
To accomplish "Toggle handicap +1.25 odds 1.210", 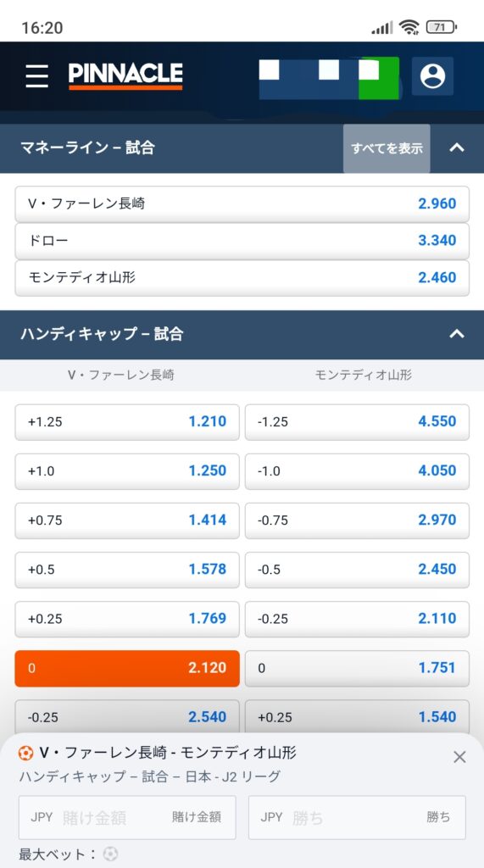I will point(127,422).
